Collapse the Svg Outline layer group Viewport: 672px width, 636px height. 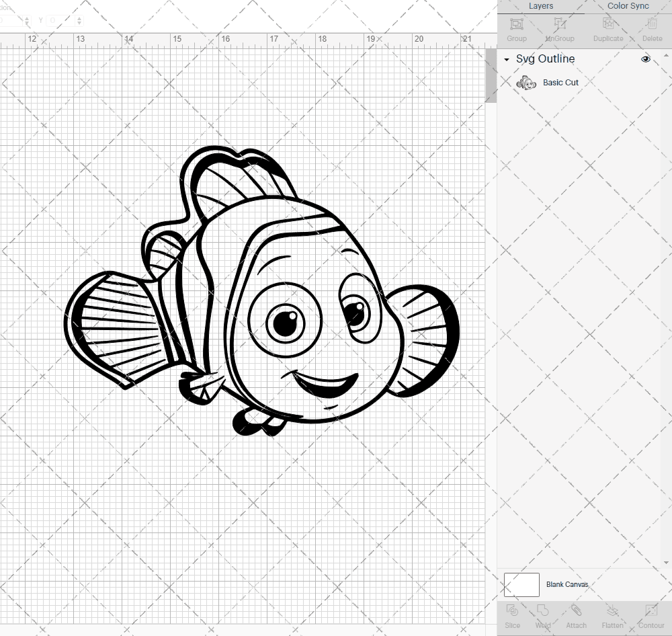[x=506, y=59]
